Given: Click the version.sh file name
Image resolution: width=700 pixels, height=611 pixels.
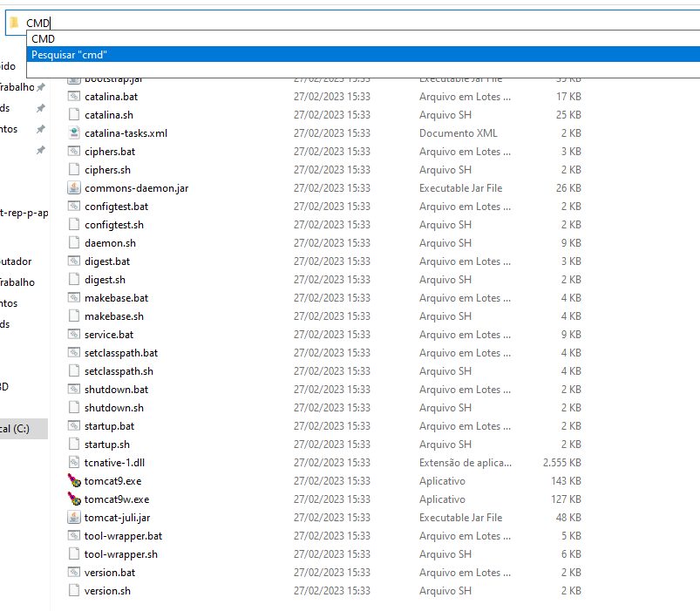Looking at the screenshot, I should (107, 591).
